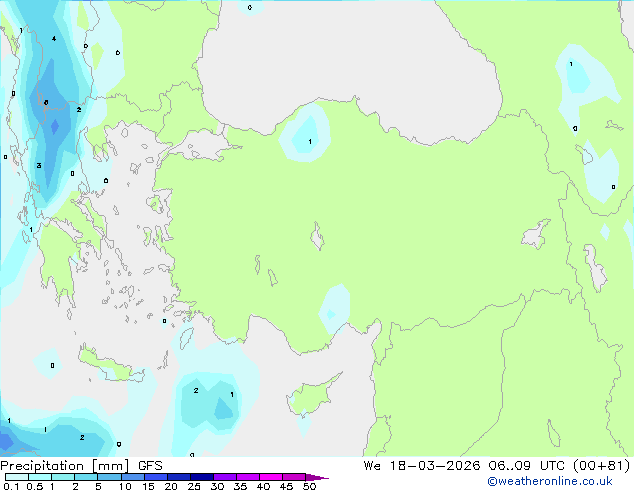This screenshot has width=634, height=490.
Task: Click the "10" legend scale label
Action: [125, 486]
